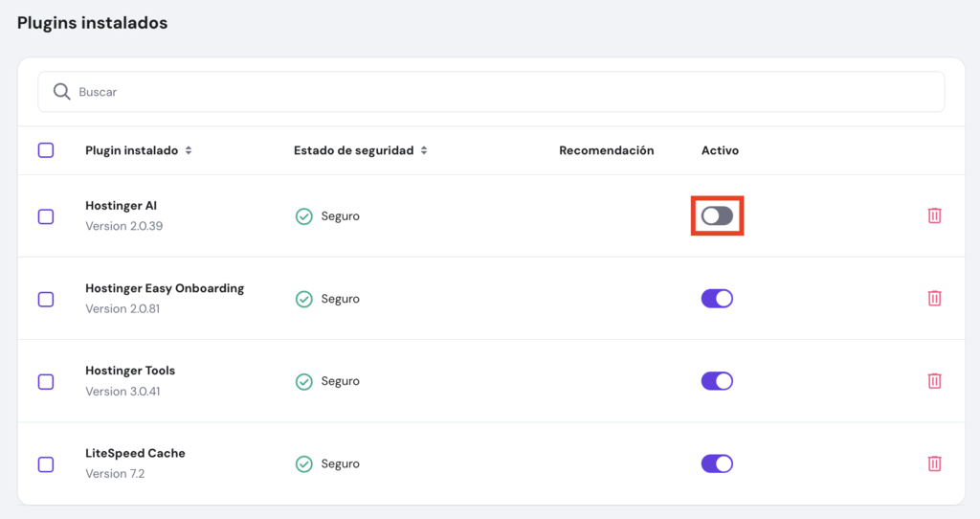980x519 pixels.
Task: Click Seguro status icon for Hostinger Tools
Action: coord(304,382)
